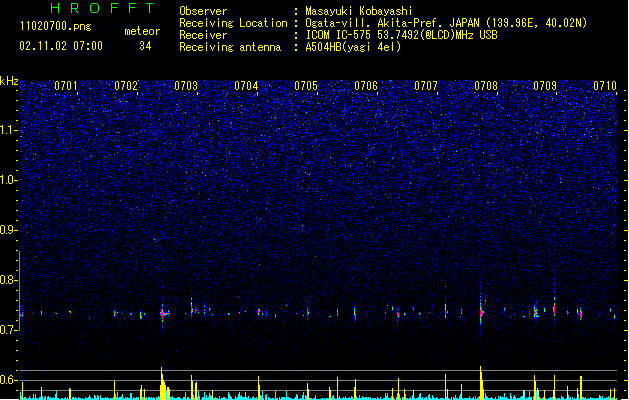Click the date 02.11.02 07:00
Screen dimensions: 629x400
coord(61,46)
